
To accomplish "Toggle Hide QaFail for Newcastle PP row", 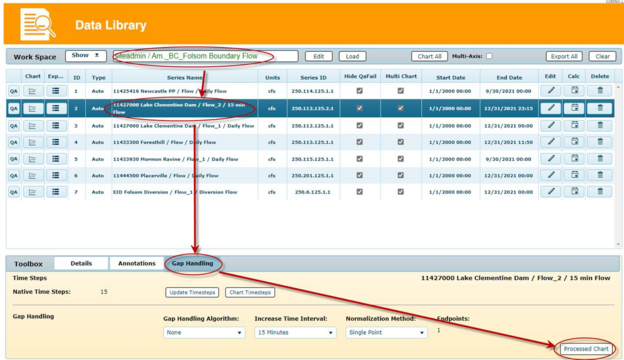I will click(x=360, y=91).
